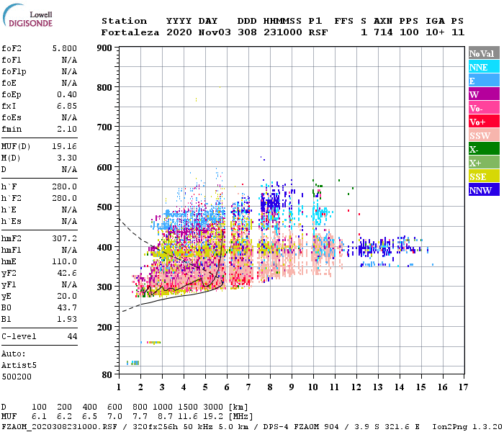Click the 600 km height axis label

[x=104, y=168]
